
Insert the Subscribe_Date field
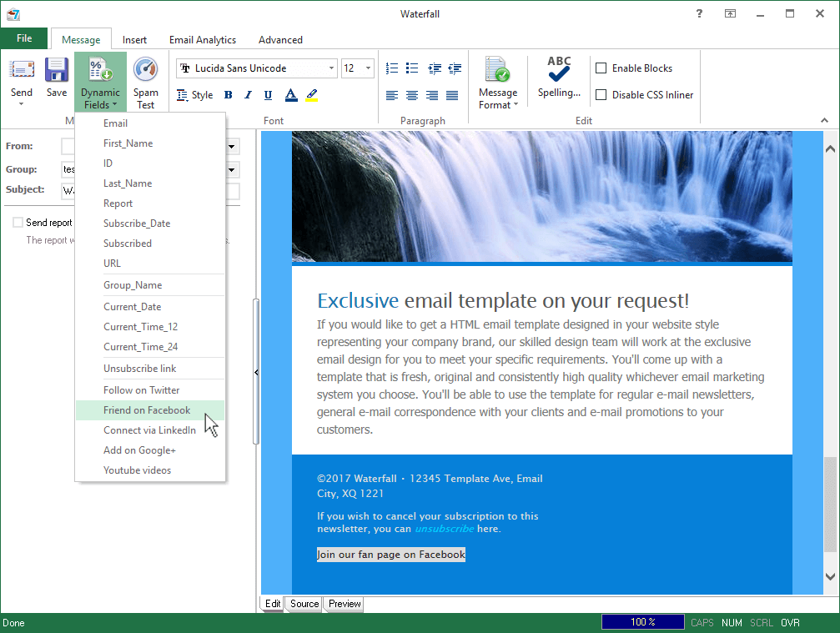[150, 224]
